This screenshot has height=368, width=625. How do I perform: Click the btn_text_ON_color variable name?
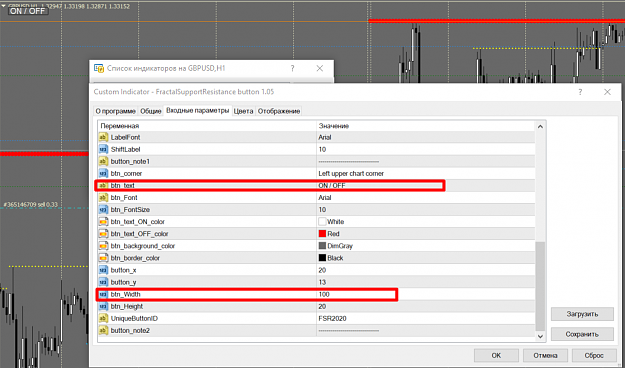(138, 222)
